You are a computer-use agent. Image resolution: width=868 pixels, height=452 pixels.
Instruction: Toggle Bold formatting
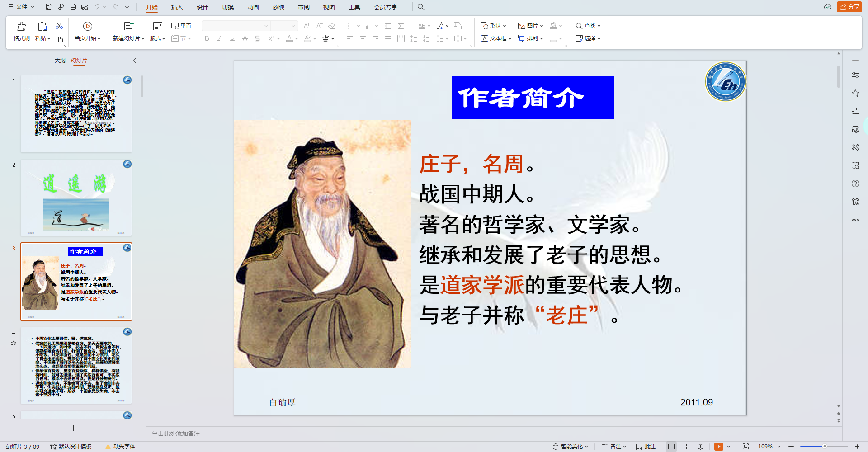[x=207, y=38]
